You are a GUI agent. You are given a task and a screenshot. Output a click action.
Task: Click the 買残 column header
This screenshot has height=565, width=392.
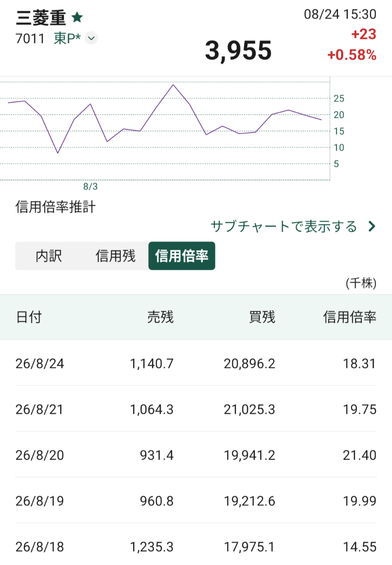tap(262, 317)
